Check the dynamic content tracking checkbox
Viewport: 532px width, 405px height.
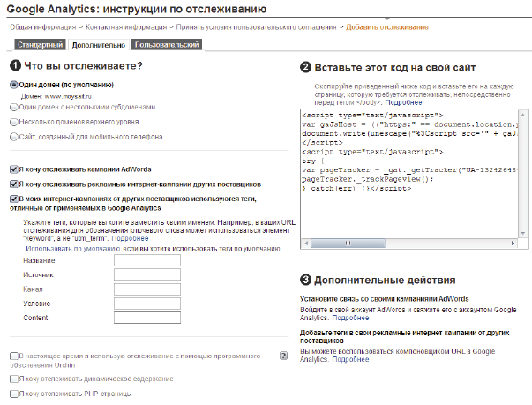pyautogui.click(x=13, y=379)
